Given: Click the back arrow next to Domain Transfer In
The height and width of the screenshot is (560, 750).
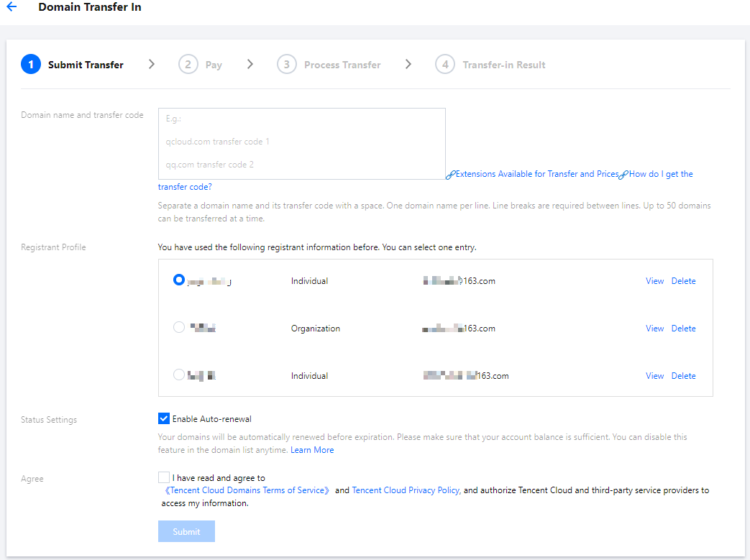Looking at the screenshot, I should [12, 7].
